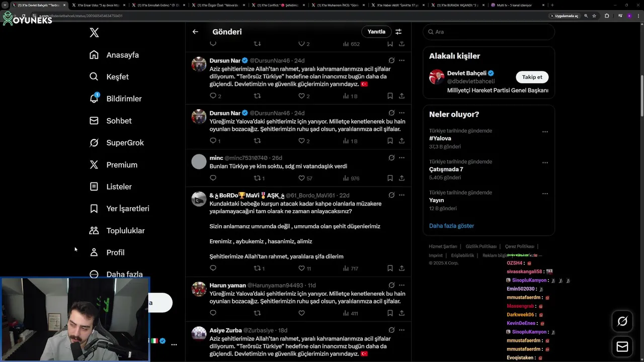Viewport: 644px width, 362px height.
Task: Open Listeler lists page
Action: 110,187
